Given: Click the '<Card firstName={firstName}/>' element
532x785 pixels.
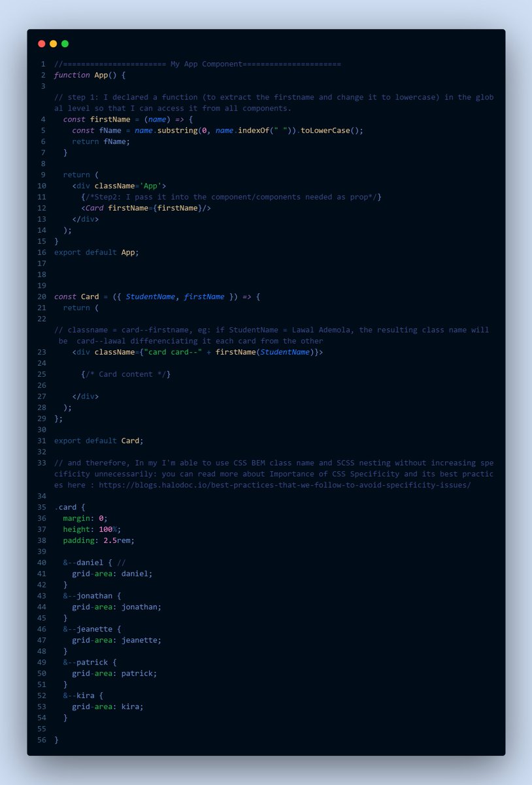Looking at the screenshot, I should 146,208.
